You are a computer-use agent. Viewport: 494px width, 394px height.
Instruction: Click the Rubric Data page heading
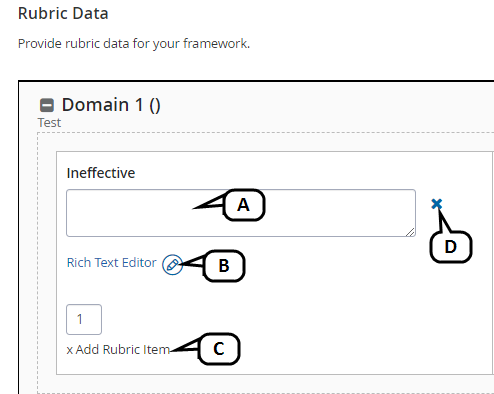(63, 14)
